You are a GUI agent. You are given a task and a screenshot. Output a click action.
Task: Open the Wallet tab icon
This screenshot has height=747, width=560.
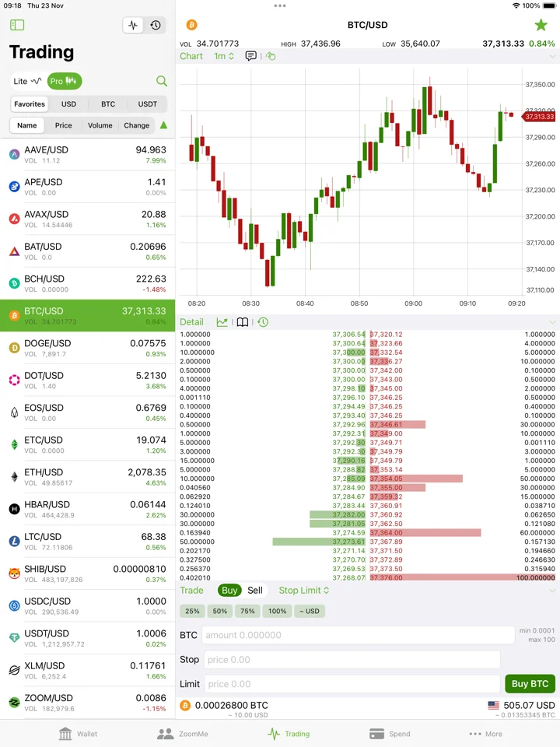coord(65,734)
